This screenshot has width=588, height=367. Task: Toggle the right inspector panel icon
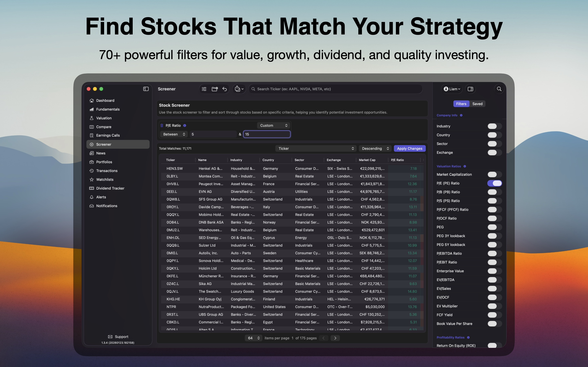[470, 89]
